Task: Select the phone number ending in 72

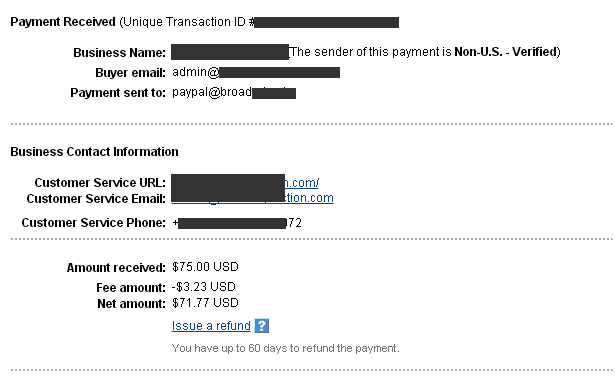Action: (237, 223)
